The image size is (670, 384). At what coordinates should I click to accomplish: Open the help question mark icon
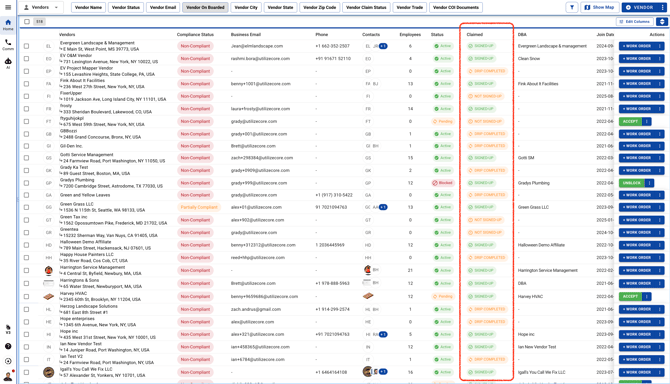[x=8, y=346]
